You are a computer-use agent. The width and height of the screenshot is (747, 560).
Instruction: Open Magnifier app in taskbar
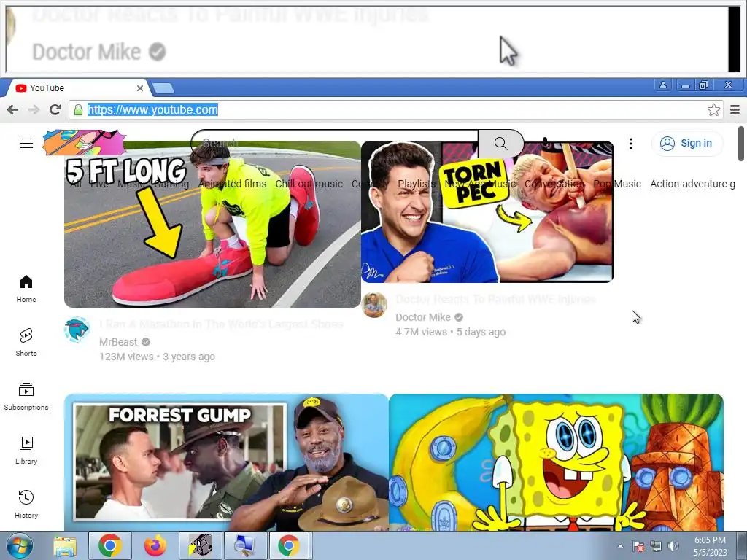tap(245, 545)
